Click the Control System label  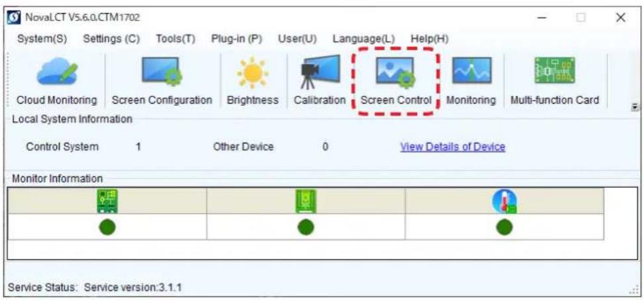click(x=62, y=147)
